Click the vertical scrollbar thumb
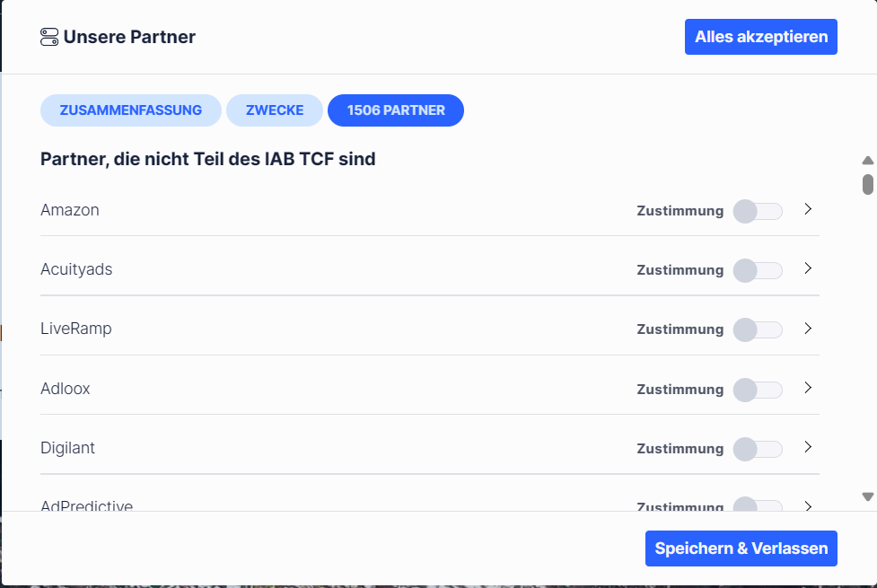Screen dimensions: 877x588 [867, 184]
